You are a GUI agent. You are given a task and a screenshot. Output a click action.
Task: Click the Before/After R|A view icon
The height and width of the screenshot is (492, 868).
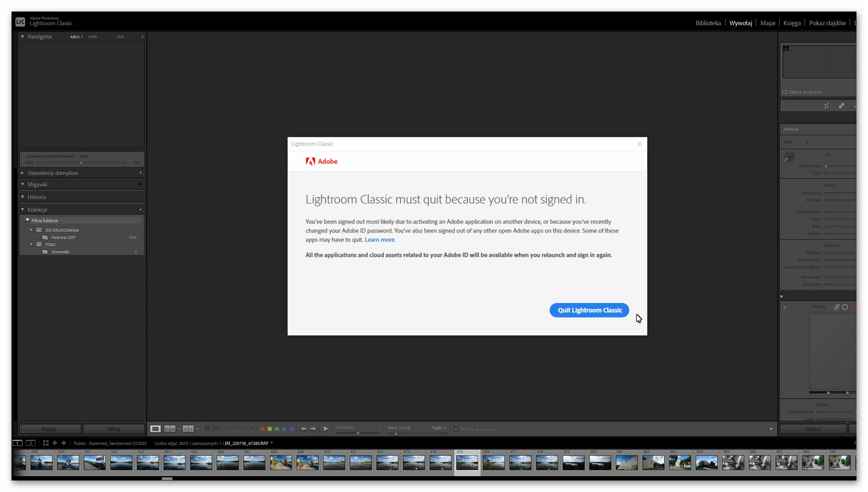click(170, 429)
